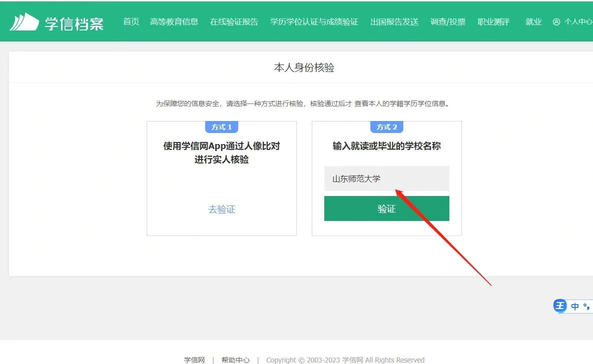Click the green 验证 button
593x364 pixels.
pyautogui.click(x=386, y=208)
